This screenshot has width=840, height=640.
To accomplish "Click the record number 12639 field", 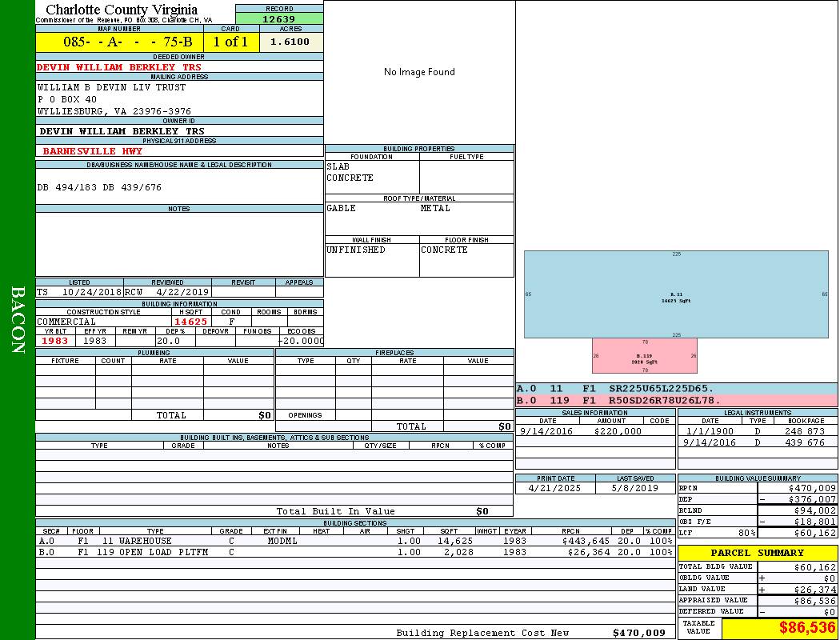I will [279, 19].
